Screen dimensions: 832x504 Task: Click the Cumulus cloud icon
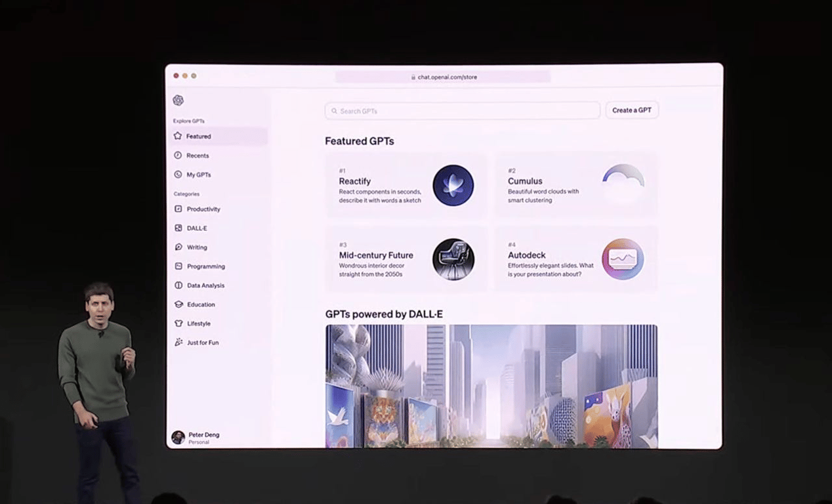coord(623,182)
